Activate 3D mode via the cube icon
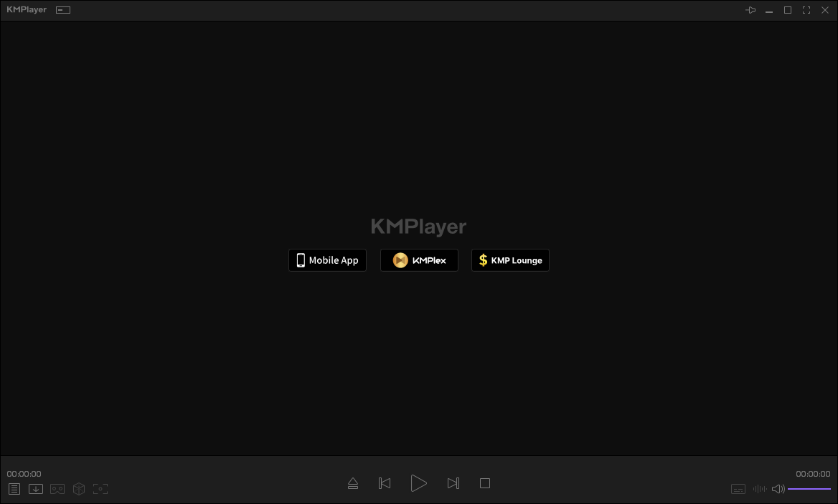This screenshot has width=838, height=504. click(x=79, y=488)
